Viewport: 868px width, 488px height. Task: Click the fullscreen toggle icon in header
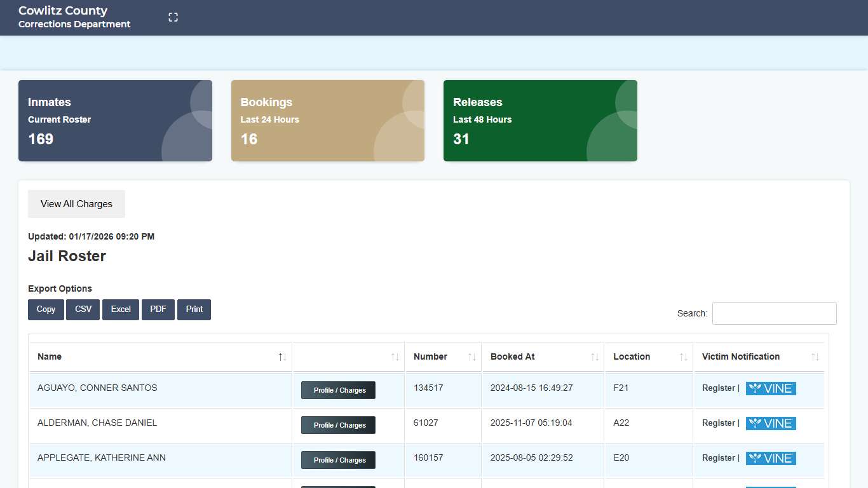tap(173, 17)
